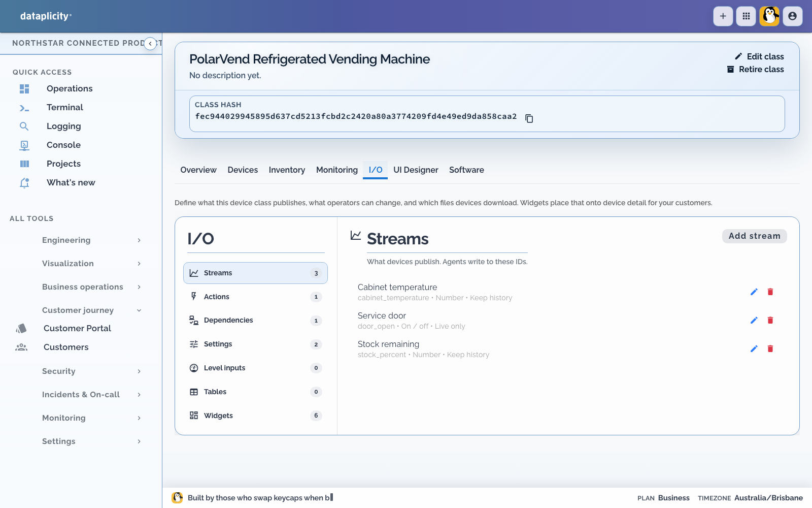Select Dependencies in the I/O list
Image resolution: width=812 pixels, height=508 pixels.
tap(255, 321)
